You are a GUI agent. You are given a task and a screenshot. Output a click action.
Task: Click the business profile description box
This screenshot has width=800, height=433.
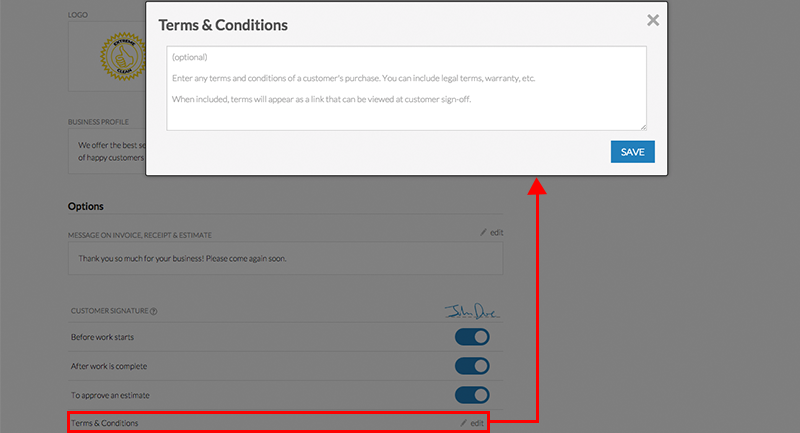pyautogui.click(x=108, y=150)
